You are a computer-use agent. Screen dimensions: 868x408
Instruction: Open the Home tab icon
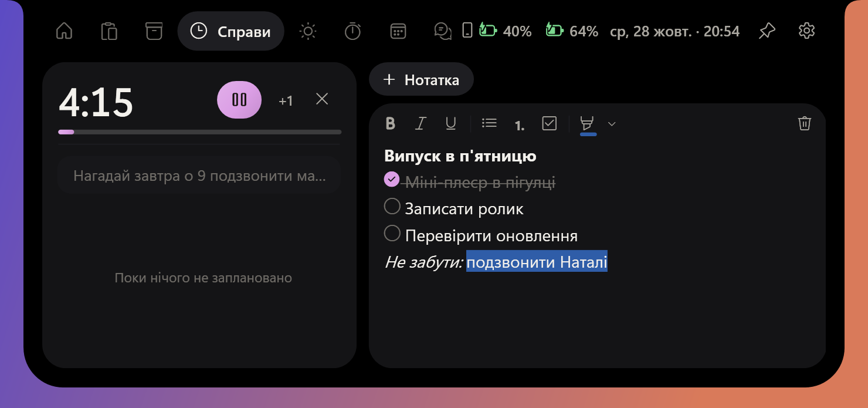click(64, 31)
